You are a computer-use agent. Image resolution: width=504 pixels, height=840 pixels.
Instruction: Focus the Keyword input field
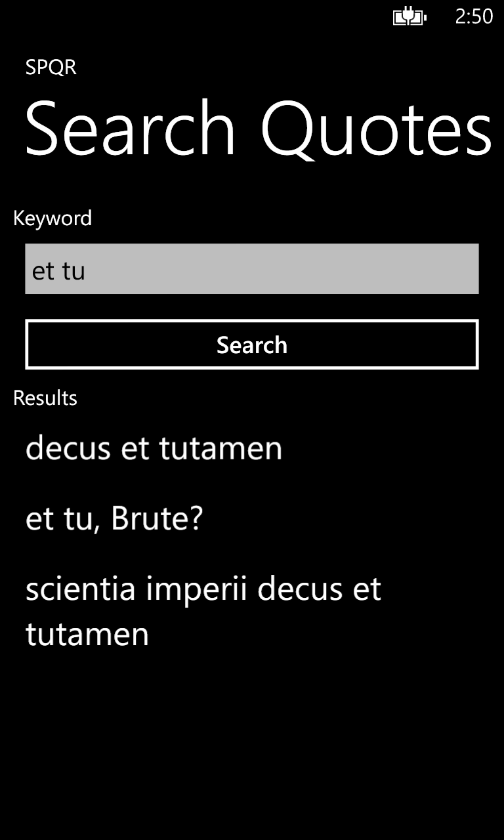(252, 269)
